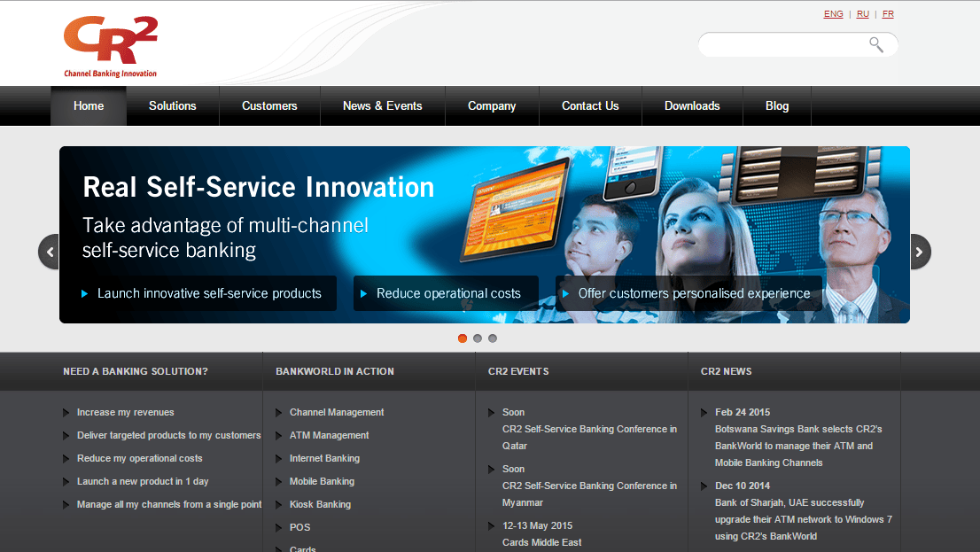
Task: Click the Reduce operational costs banner button
Action: [x=447, y=293]
